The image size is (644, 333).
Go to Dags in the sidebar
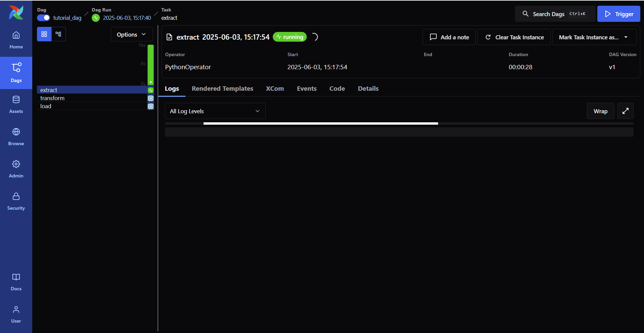click(x=16, y=73)
